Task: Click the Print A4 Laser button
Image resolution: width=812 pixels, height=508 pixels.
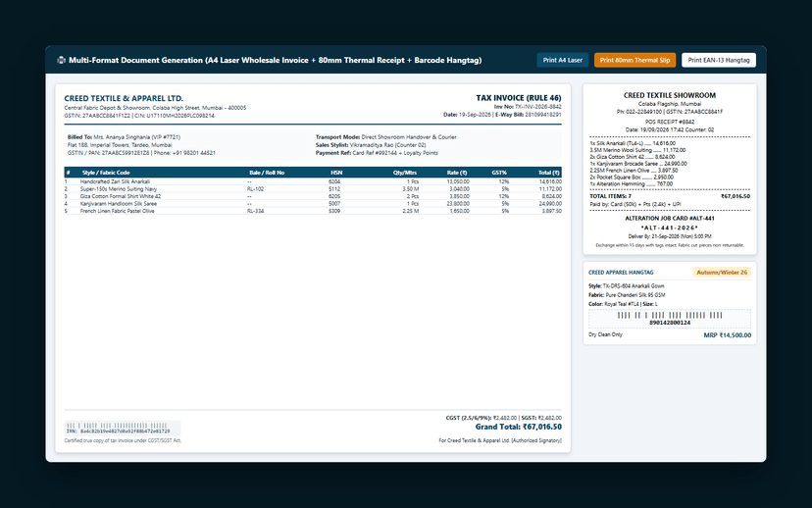Action: coord(562,60)
